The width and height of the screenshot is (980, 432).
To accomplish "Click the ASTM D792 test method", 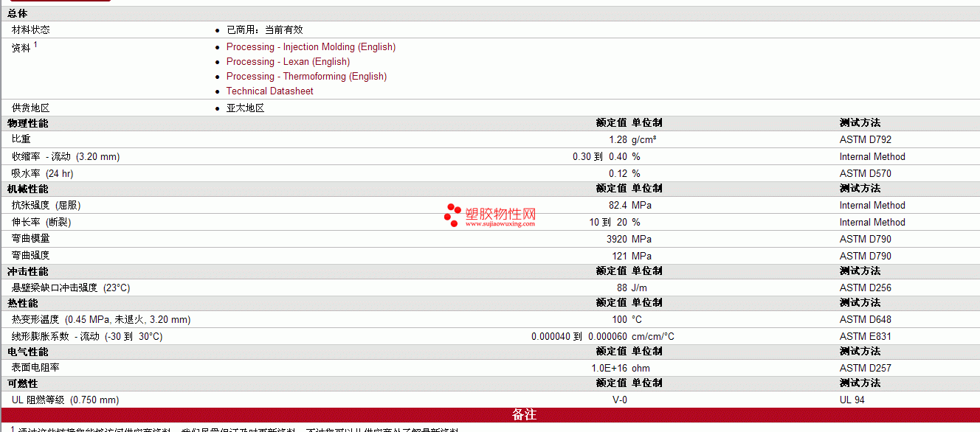I will (x=865, y=139).
